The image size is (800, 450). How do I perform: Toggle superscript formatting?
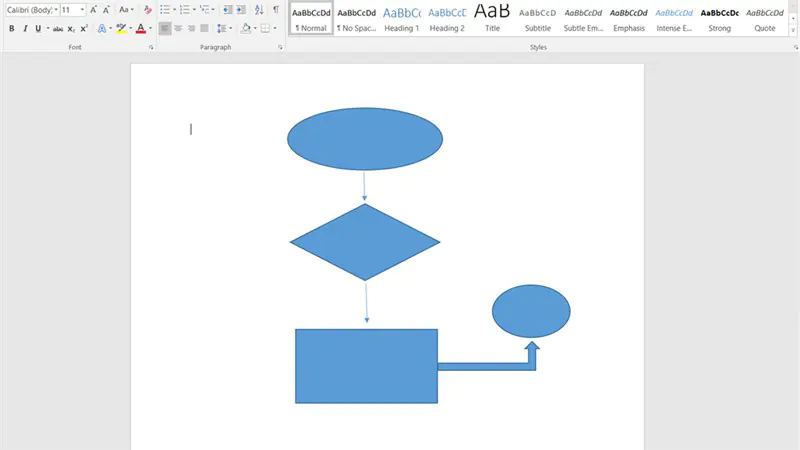[x=84, y=29]
